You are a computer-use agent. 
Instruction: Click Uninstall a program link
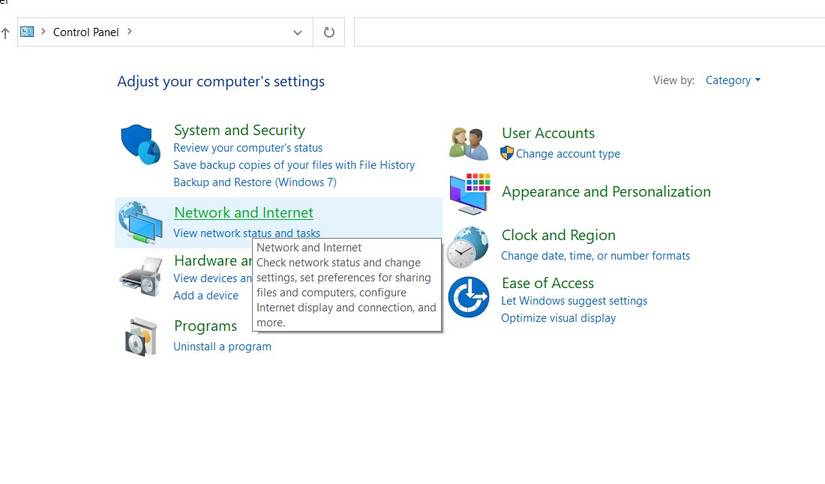tap(222, 347)
